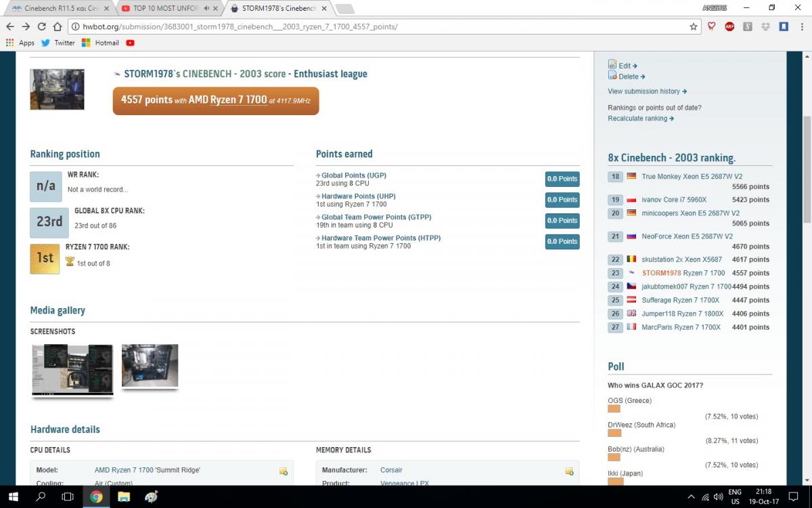
Task: Open the first benchmark screenshot thumbnail
Action: click(72, 369)
